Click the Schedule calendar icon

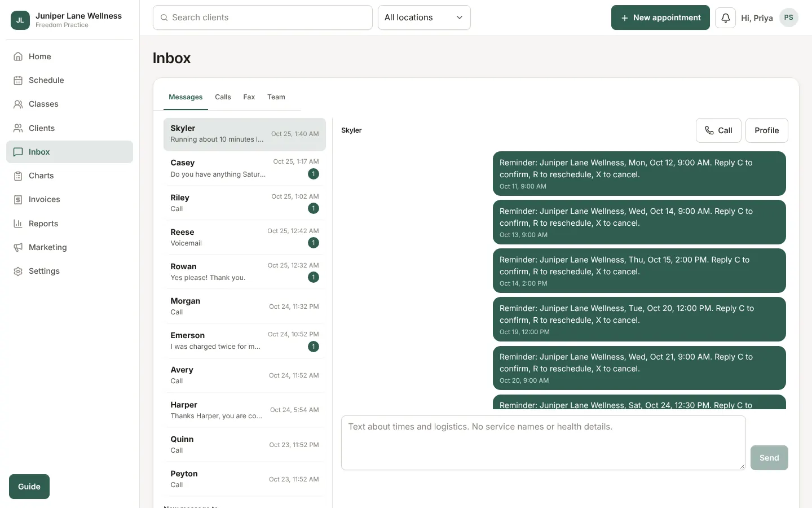click(18, 80)
